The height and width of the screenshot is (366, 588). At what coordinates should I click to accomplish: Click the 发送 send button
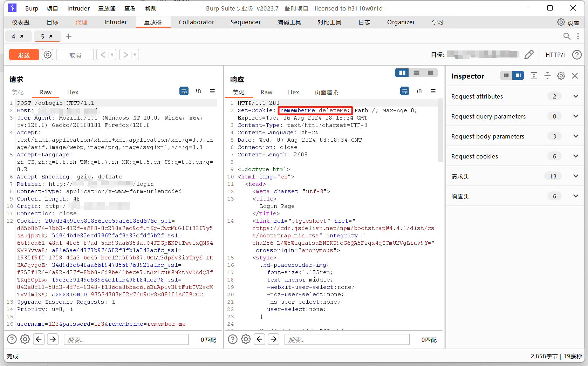(24, 55)
